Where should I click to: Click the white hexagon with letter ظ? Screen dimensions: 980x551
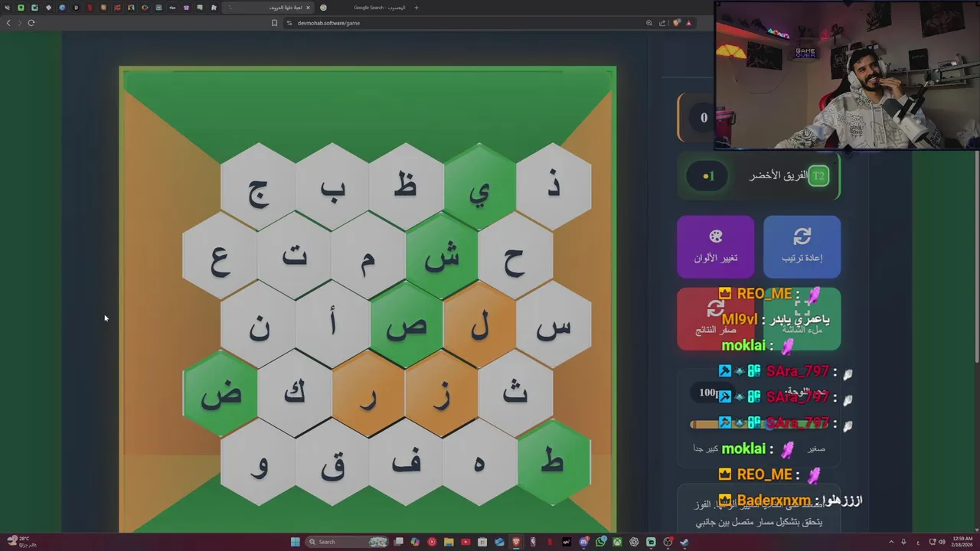tap(406, 187)
